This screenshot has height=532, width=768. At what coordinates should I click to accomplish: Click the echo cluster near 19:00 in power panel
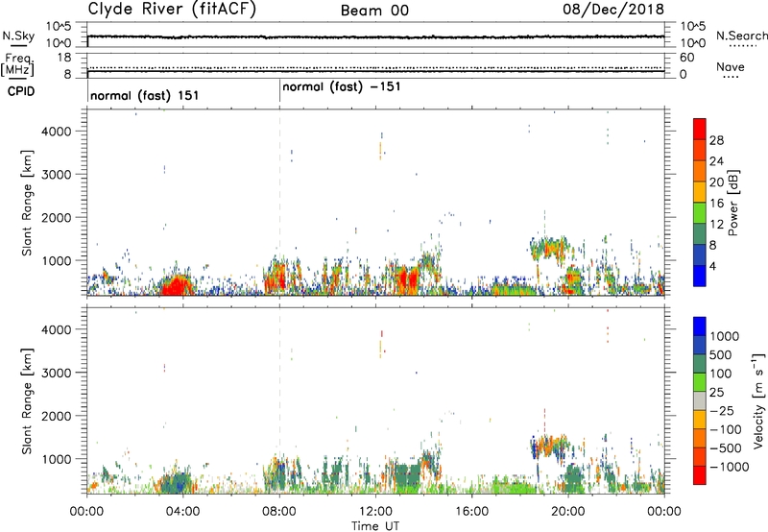coord(550,248)
